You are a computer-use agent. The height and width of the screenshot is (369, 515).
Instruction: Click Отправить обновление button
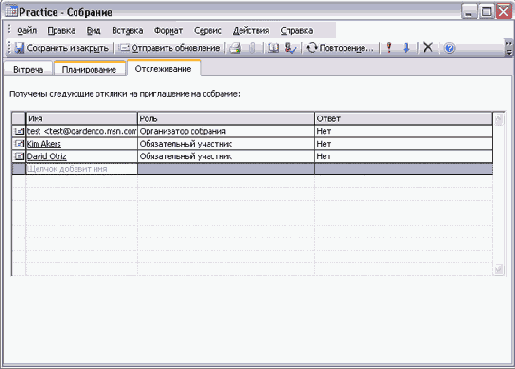170,48
